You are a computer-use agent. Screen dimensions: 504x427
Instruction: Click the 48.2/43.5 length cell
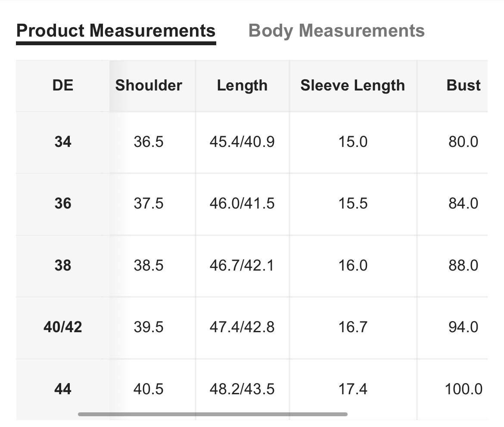tap(242, 389)
